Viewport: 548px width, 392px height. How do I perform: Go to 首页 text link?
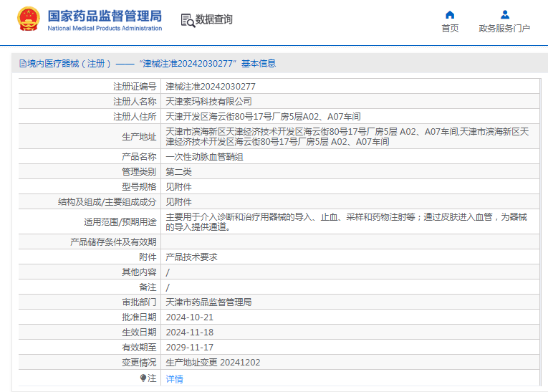click(450, 29)
